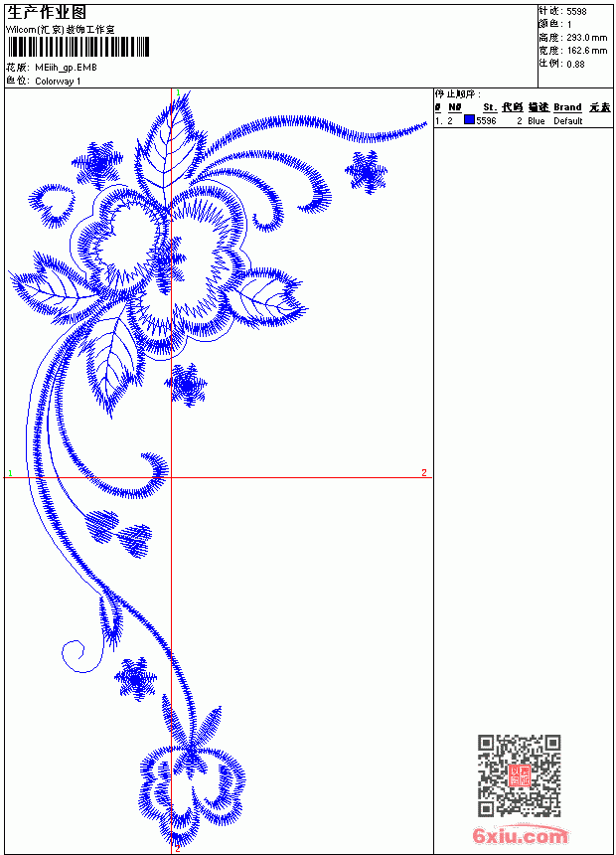Click the green start marker 1 at top
This screenshot has height=855, width=616.
coord(178,92)
